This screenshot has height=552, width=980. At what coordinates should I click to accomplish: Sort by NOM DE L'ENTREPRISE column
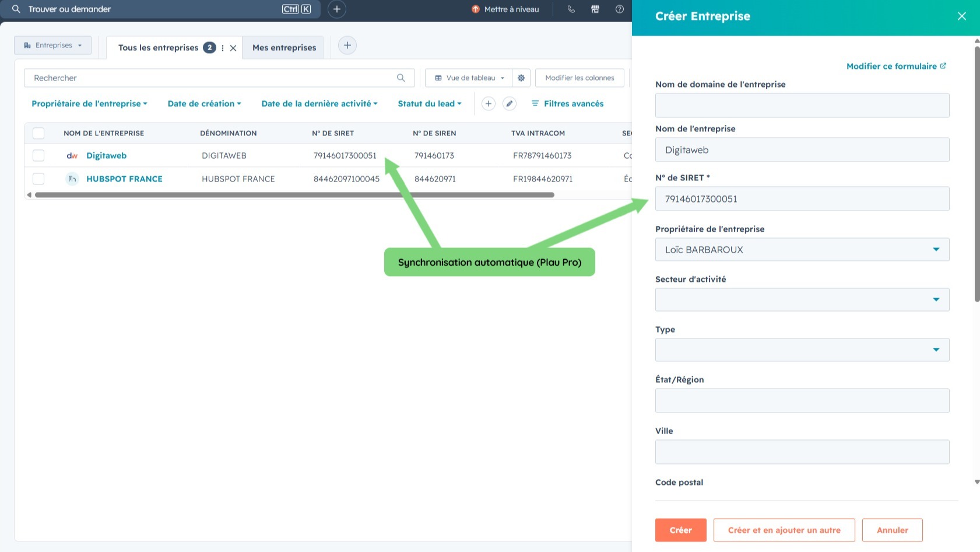(x=104, y=134)
